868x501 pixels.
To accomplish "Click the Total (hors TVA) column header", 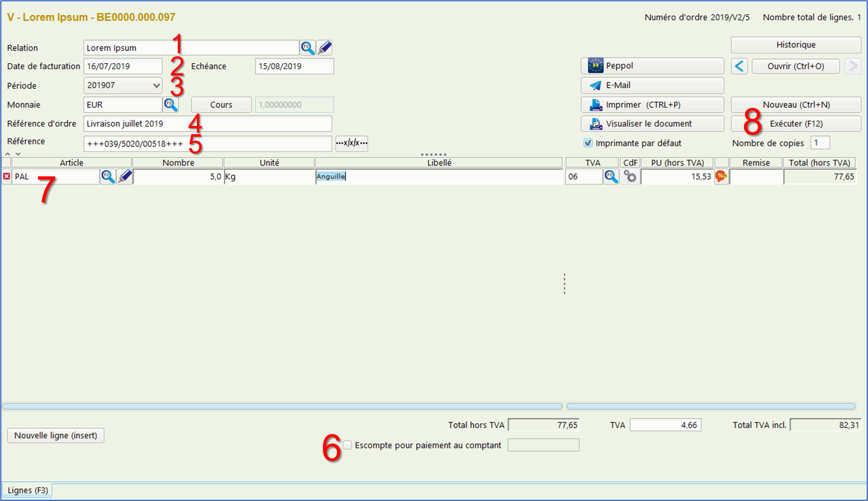I will [820, 163].
